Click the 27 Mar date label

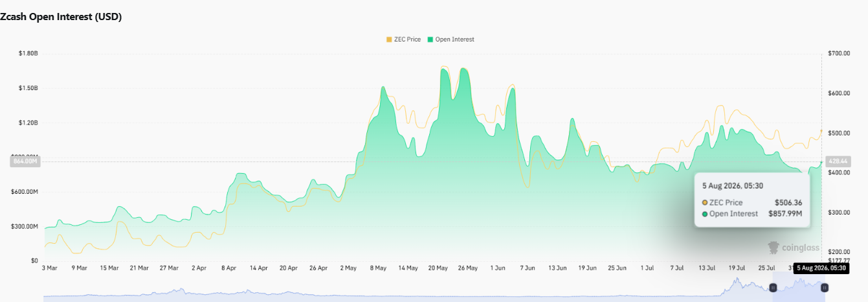pyautogui.click(x=169, y=268)
